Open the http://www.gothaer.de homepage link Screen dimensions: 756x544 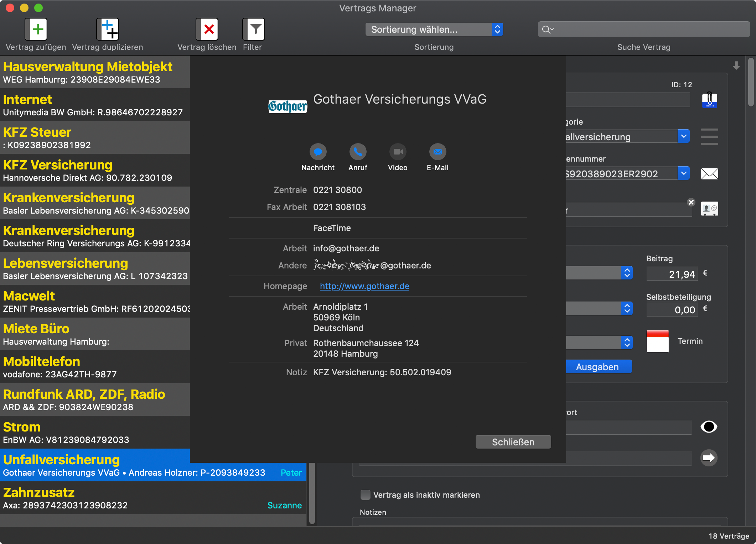(364, 286)
